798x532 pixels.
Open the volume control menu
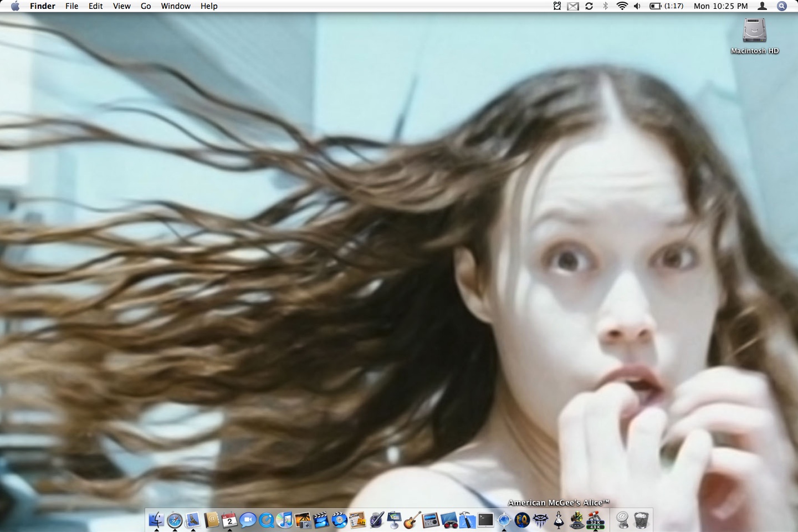[x=637, y=6]
